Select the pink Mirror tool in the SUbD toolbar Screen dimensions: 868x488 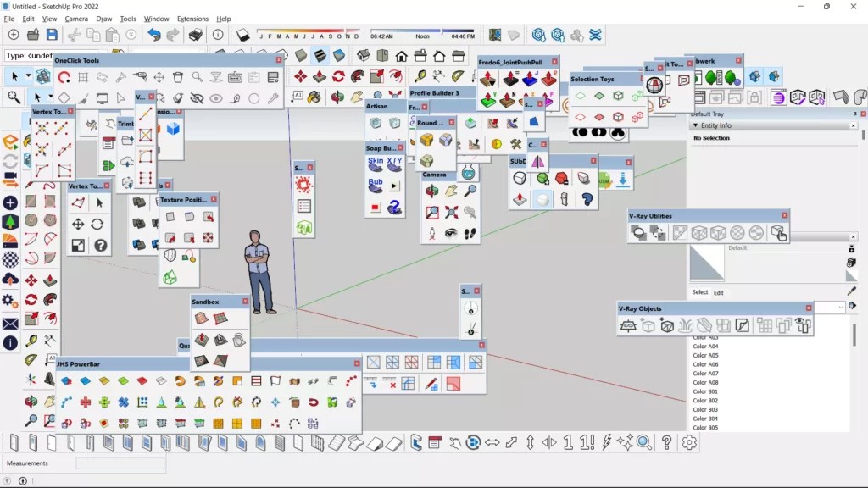click(537, 162)
